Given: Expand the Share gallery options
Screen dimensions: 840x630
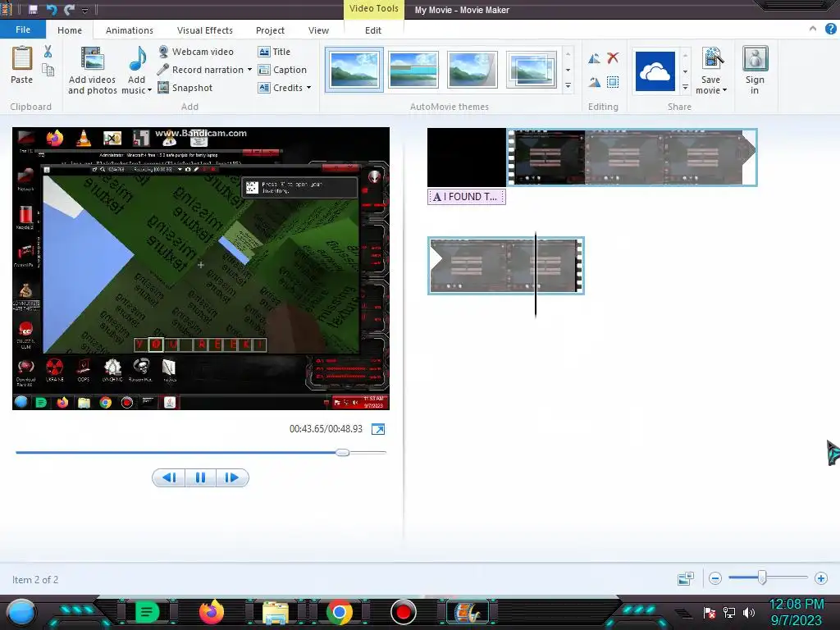Looking at the screenshot, I should (685, 87).
